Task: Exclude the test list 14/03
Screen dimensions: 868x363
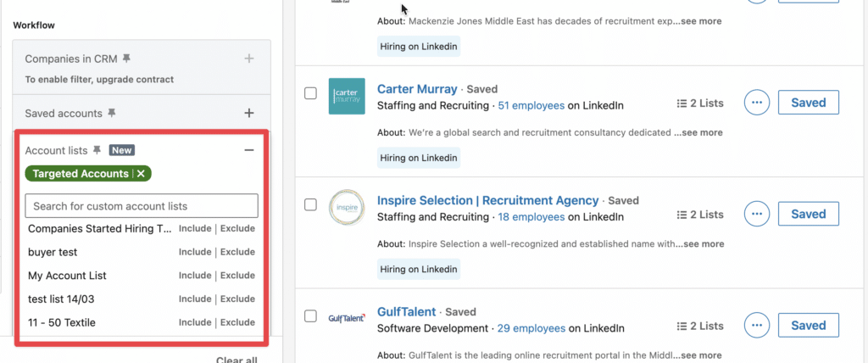Action: pos(237,299)
